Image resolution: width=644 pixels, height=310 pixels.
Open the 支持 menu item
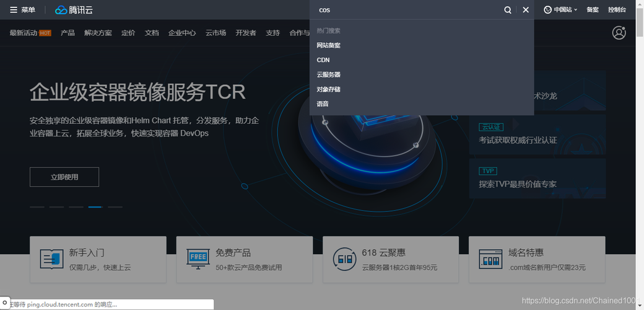272,33
